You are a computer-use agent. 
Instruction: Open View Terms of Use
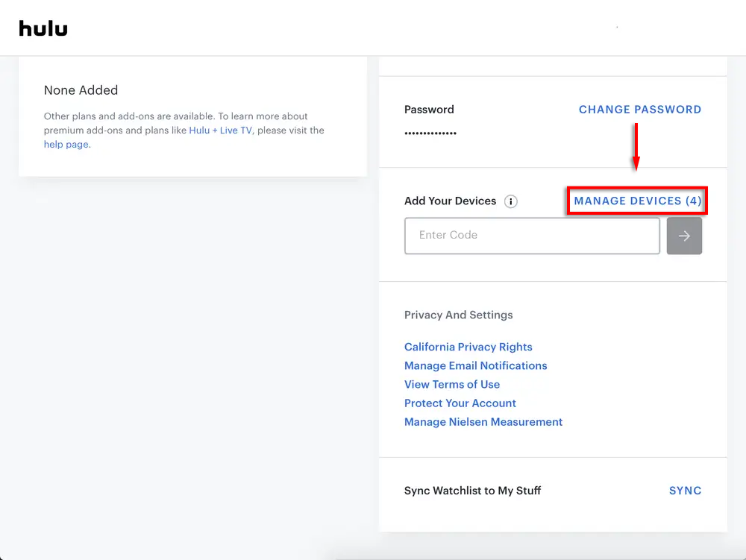(451, 384)
